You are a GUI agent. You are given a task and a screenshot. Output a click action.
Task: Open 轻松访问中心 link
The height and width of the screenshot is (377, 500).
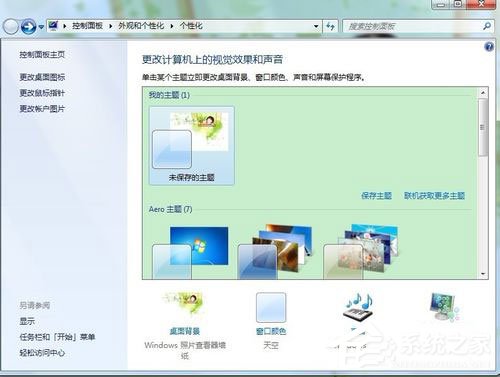click(x=42, y=353)
